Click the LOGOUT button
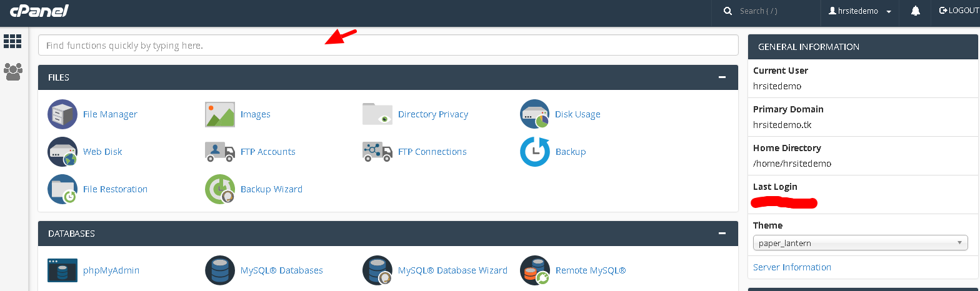 [x=958, y=11]
